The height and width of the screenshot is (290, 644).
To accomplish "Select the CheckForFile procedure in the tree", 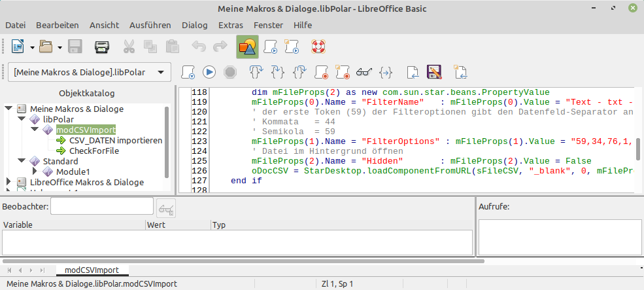I will (94, 151).
